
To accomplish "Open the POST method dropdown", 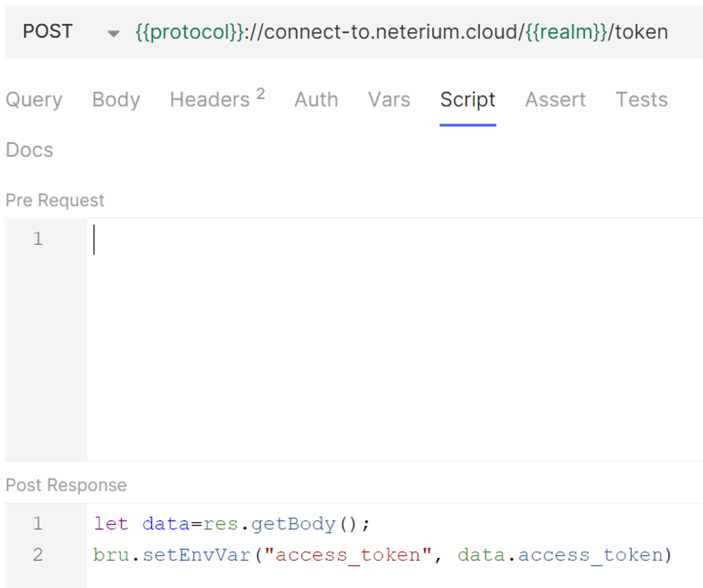I will pyautogui.click(x=71, y=32).
